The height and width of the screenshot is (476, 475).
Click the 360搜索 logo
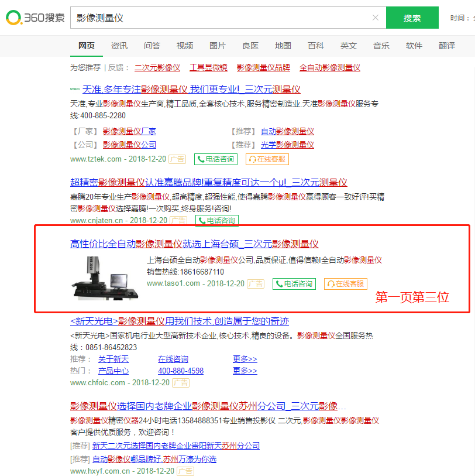click(x=35, y=18)
